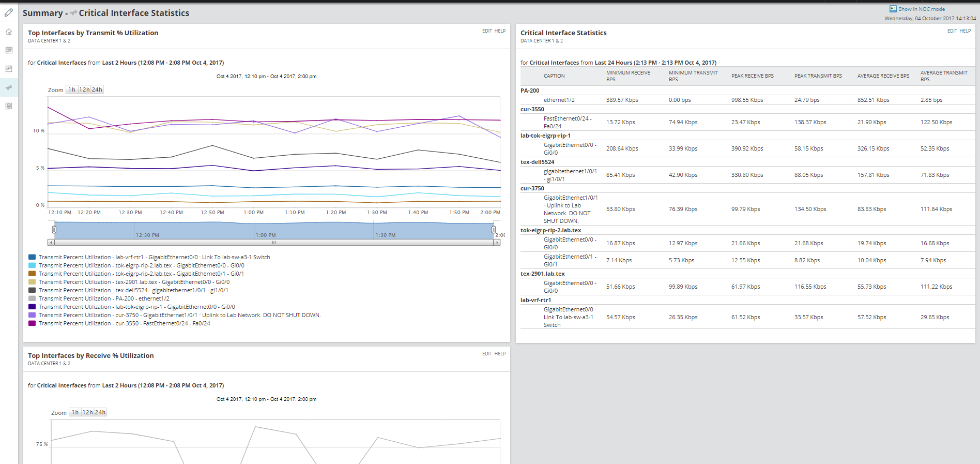This screenshot has width=980, height=464.
Task: Set receive chart zoom to 1h
Action: pos(75,412)
